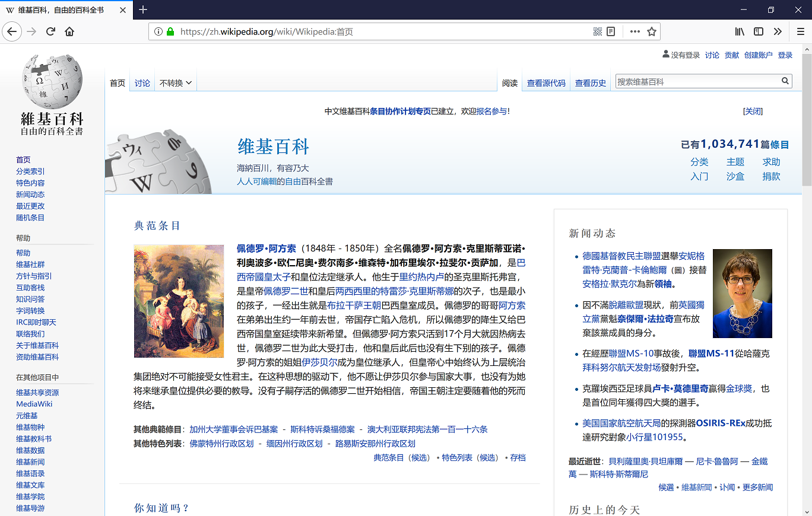Enter Reader View from the address bar
The width and height of the screenshot is (812, 516).
pyautogui.click(x=611, y=31)
